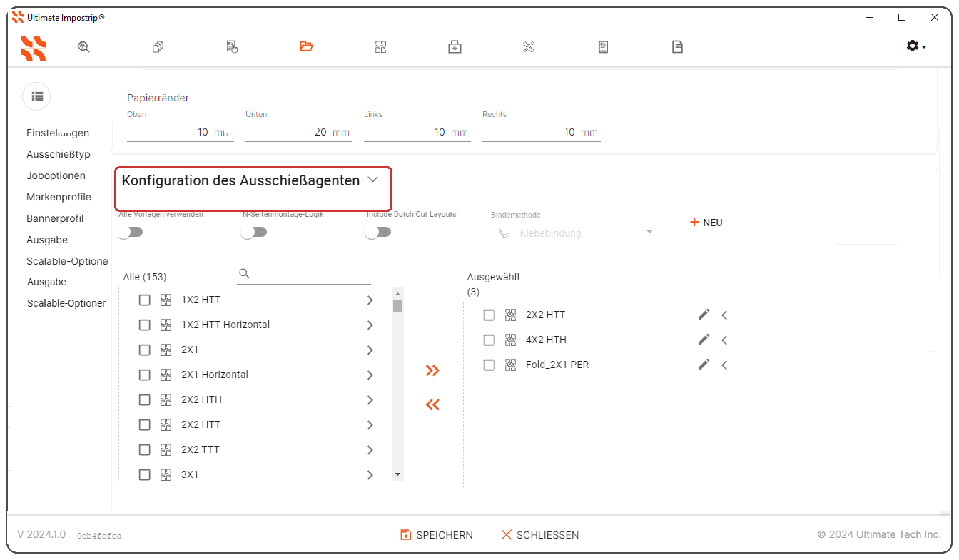Enable the Alle Vorlagen verwenden toggle
Image resolution: width=959 pixels, height=560 pixels.
pos(131,232)
